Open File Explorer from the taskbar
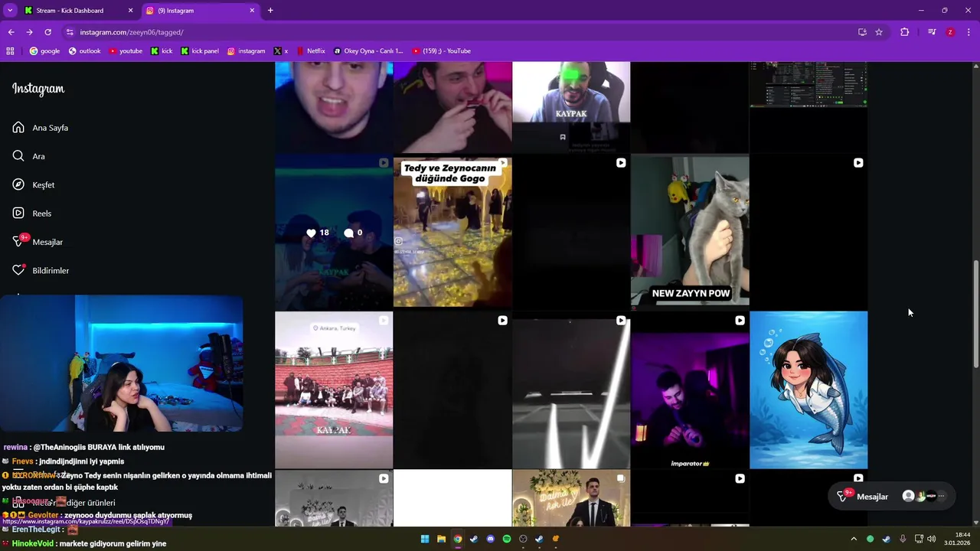980x551 pixels. [x=441, y=539]
